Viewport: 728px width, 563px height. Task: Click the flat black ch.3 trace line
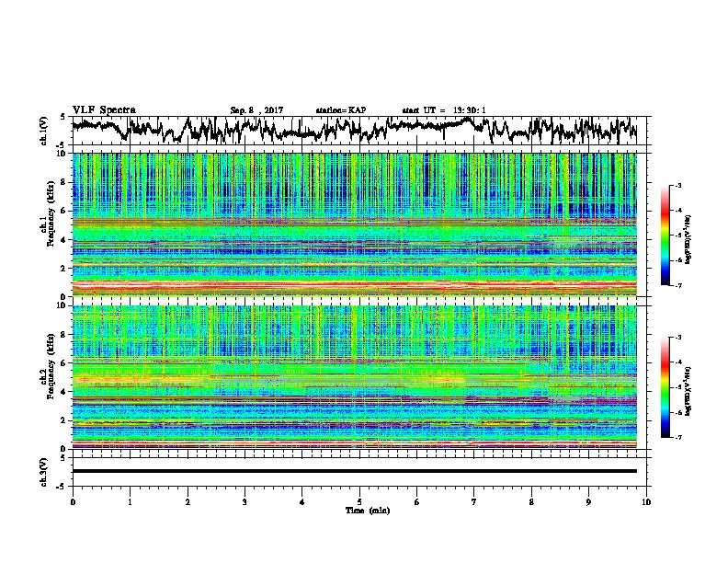click(354, 471)
